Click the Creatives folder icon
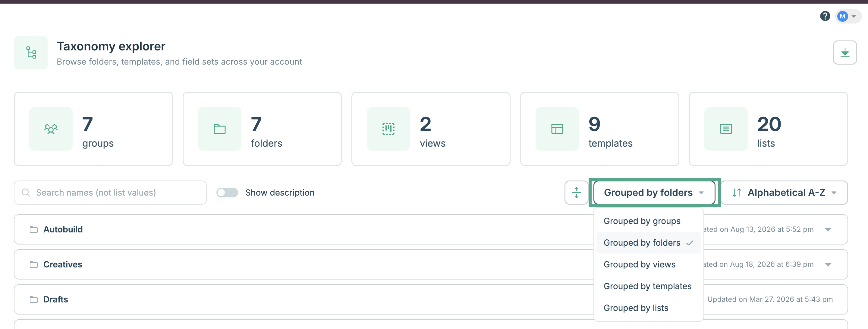 (34, 264)
